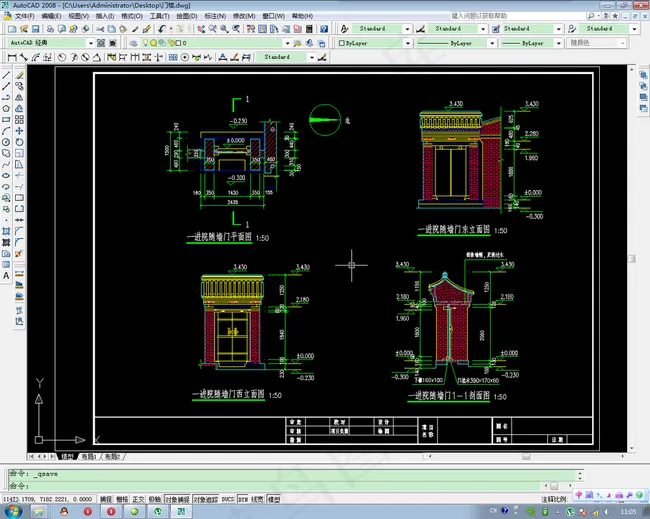Open the QQ penguin taskbar icon
Screen dimensions: 650x519
point(64,512)
